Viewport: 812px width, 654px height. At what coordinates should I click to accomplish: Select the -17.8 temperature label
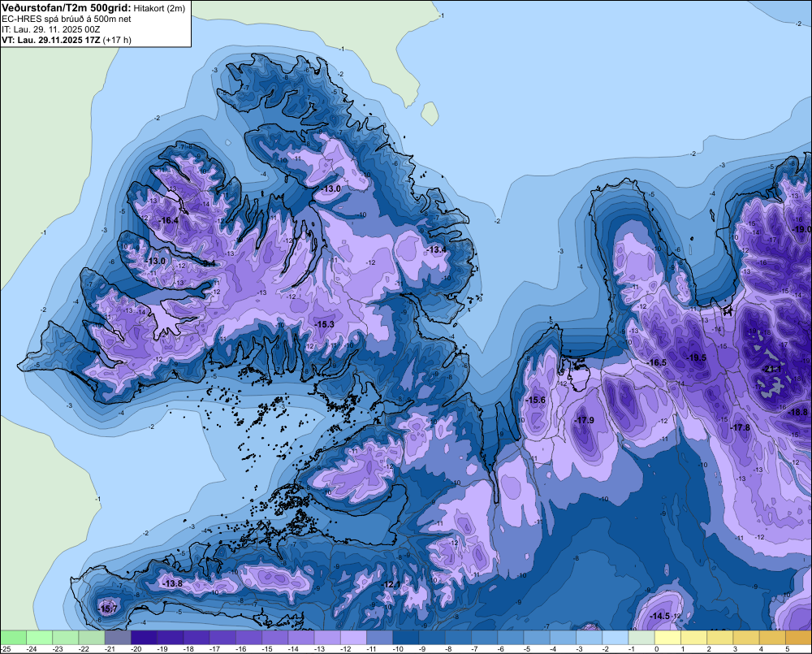pyautogui.click(x=740, y=427)
